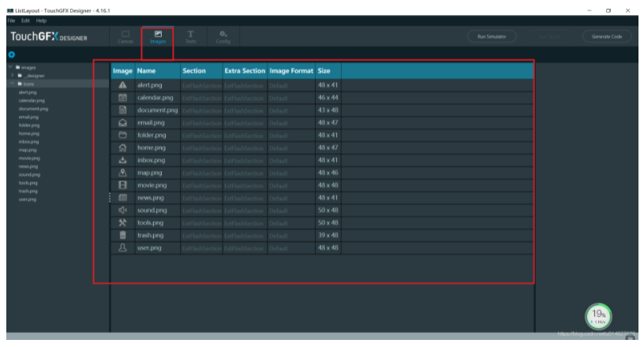This screenshot has height=347, width=644.
Task: Click the calendar icon thumbnail
Action: 122,98
